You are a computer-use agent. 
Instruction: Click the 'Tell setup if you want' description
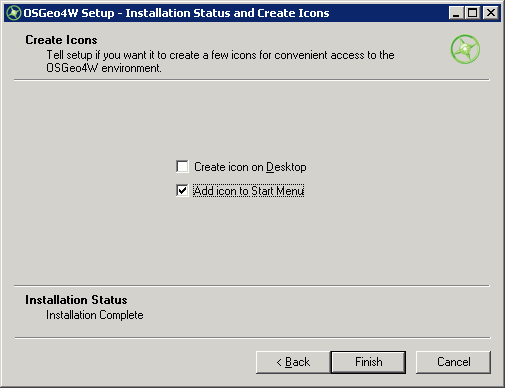tap(220, 61)
